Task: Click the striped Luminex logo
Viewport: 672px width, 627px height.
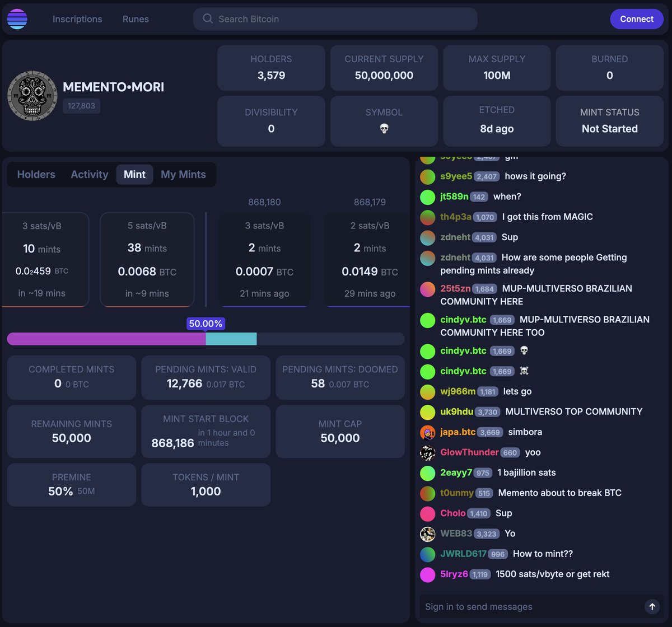Action: [x=17, y=18]
